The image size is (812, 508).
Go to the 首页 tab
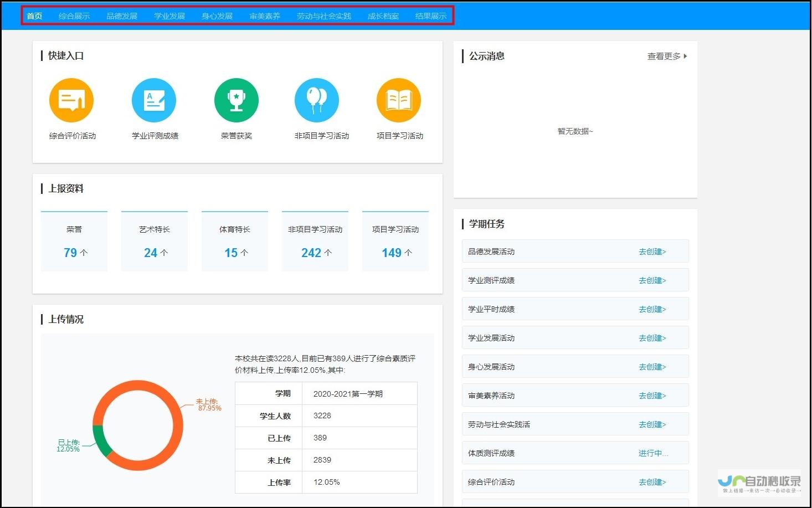click(x=35, y=16)
